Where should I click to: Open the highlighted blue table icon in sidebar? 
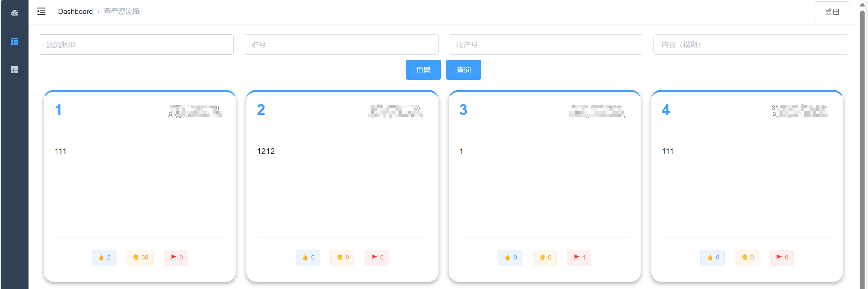pyautogui.click(x=14, y=41)
